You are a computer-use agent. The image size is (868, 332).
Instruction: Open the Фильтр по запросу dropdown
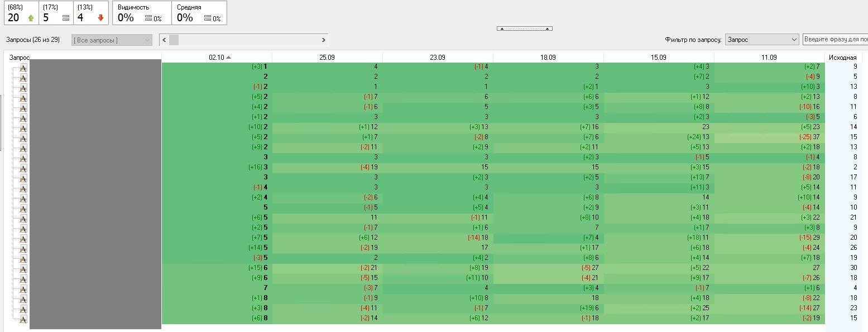[x=762, y=40]
